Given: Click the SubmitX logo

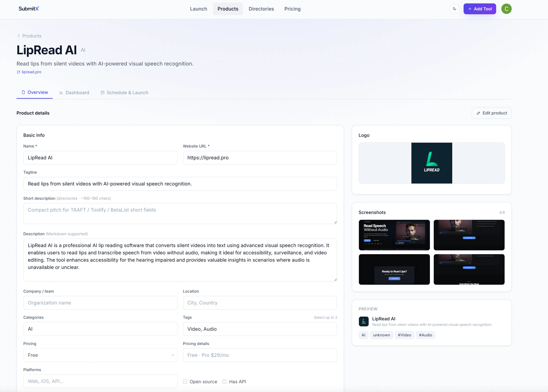Looking at the screenshot, I should tap(29, 9).
